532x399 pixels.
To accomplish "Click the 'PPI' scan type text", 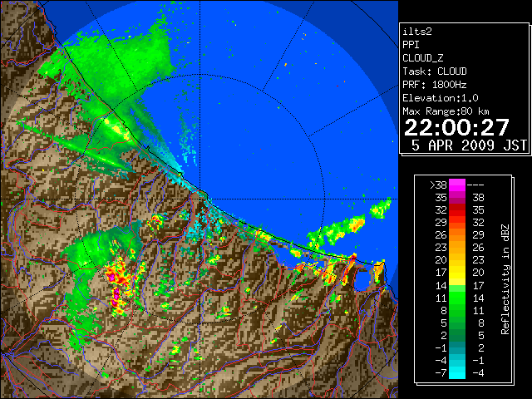I will point(411,45).
